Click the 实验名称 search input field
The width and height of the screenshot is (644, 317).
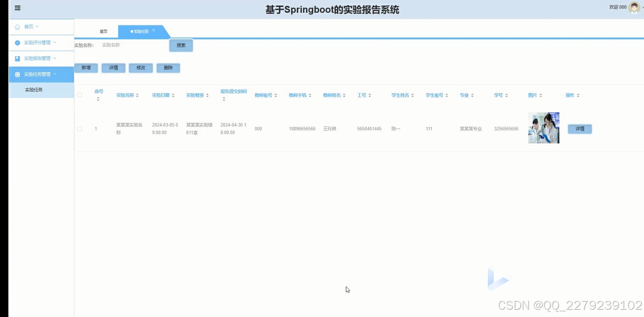click(131, 45)
